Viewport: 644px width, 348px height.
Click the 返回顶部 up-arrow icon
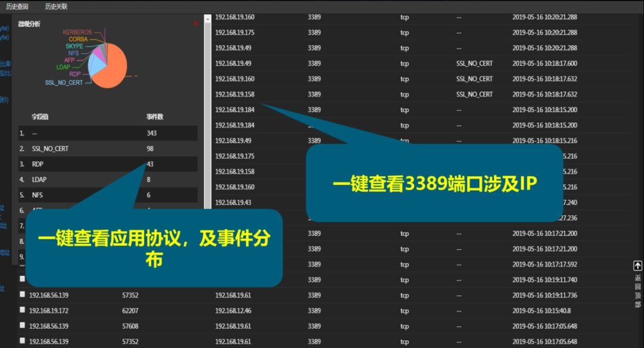tap(637, 266)
